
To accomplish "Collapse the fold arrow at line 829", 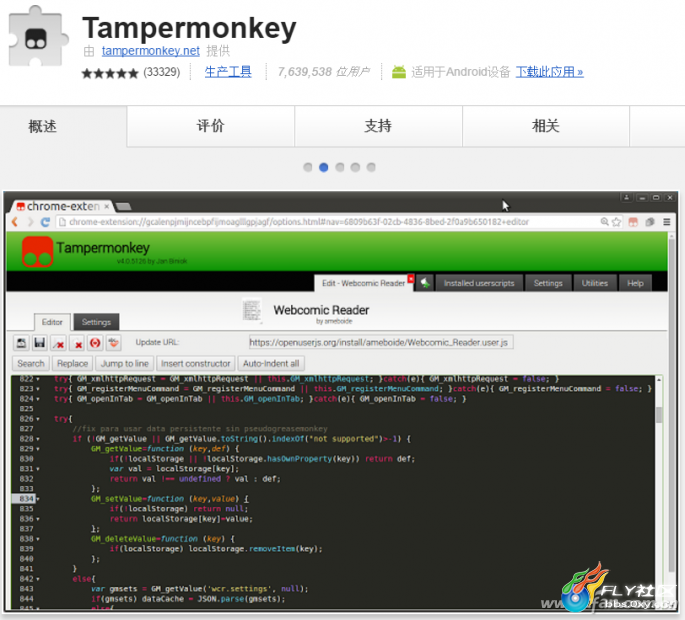I will [x=38, y=449].
